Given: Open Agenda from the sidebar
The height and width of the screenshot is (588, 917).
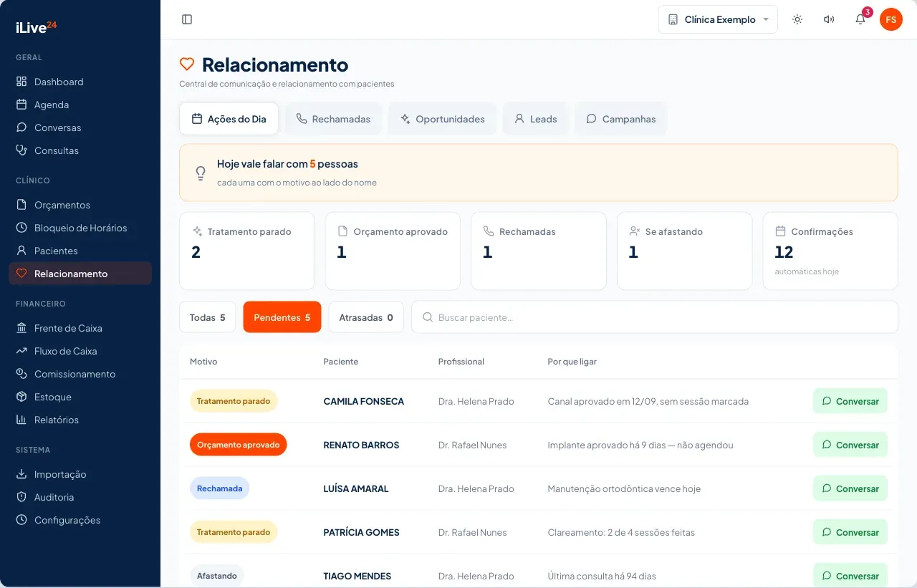Looking at the screenshot, I should [x=80, y=105].
